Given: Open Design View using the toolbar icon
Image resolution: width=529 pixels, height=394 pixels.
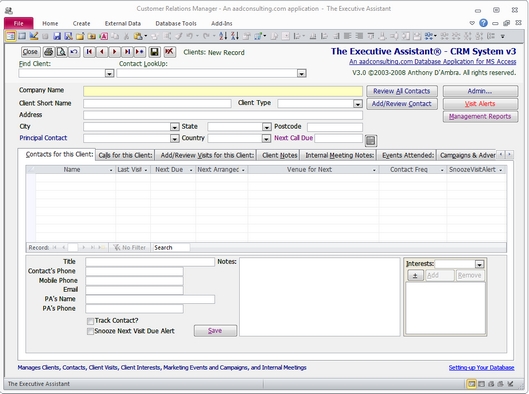Looking at the screenshot, I should pyautogui.click(x=33, y=36).
